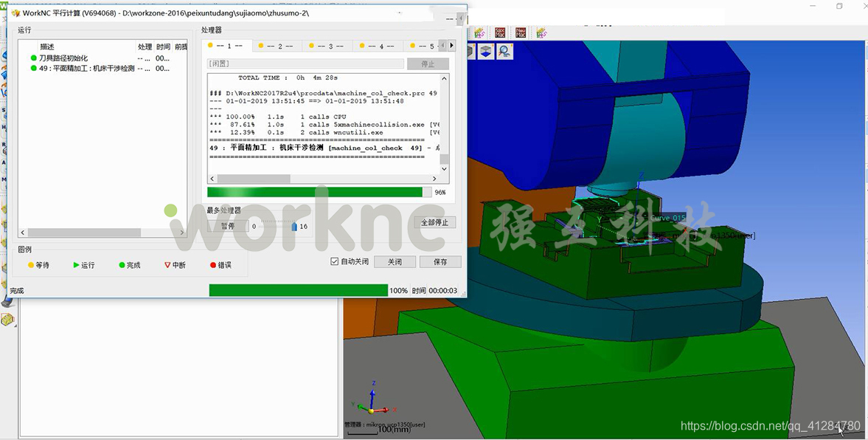Click the 3D box view icon
868x440 pixels.
point(485,52)
